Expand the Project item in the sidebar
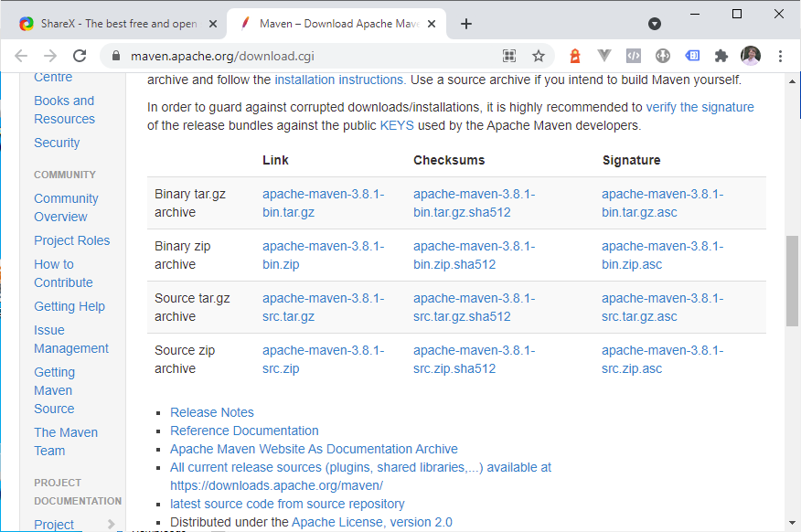The image size is (801, 532). (x=112, y=524)
